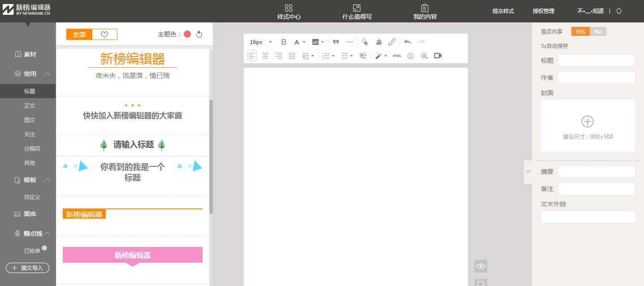644x286 pixels.
Task: Collapse the 常用 section in sidebar
Action: tap(48, 74)
